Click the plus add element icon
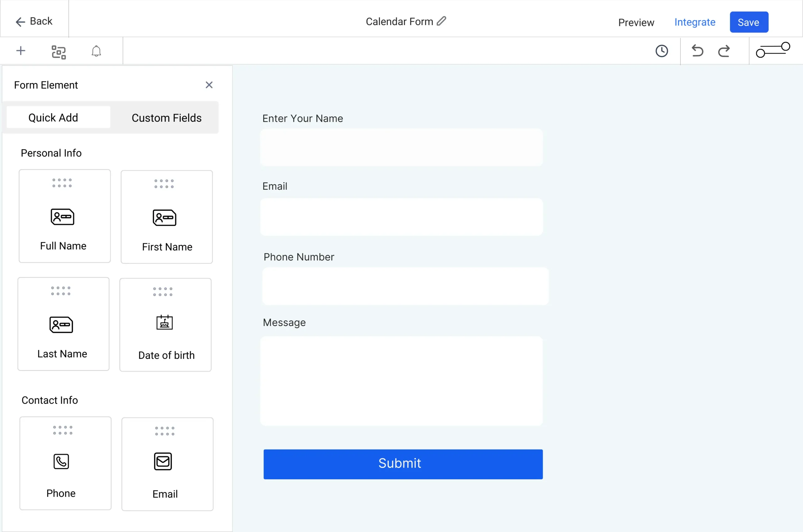Screen dimensions: 803x532 pyautogui.click(x=21, y=51)
